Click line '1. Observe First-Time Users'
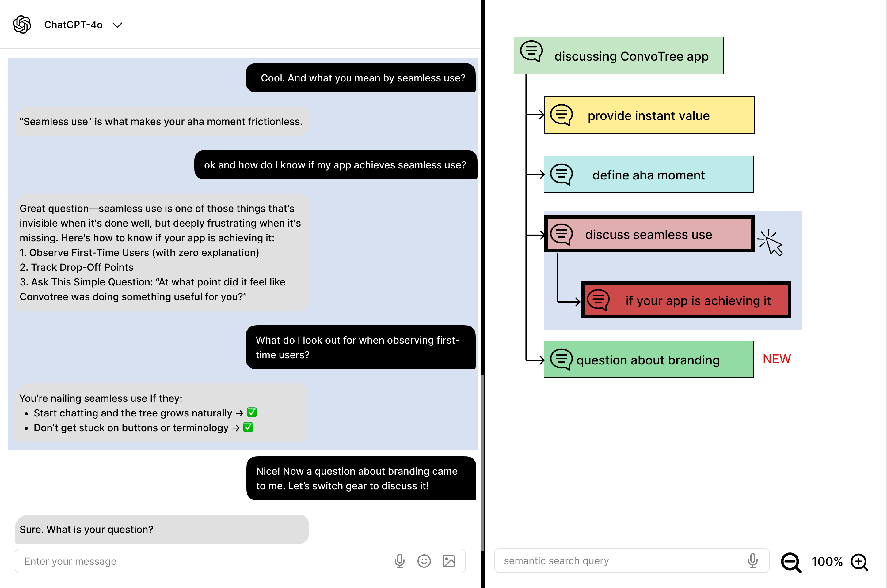The height and width of the screenshot is (588, 887). coord(139,252)
